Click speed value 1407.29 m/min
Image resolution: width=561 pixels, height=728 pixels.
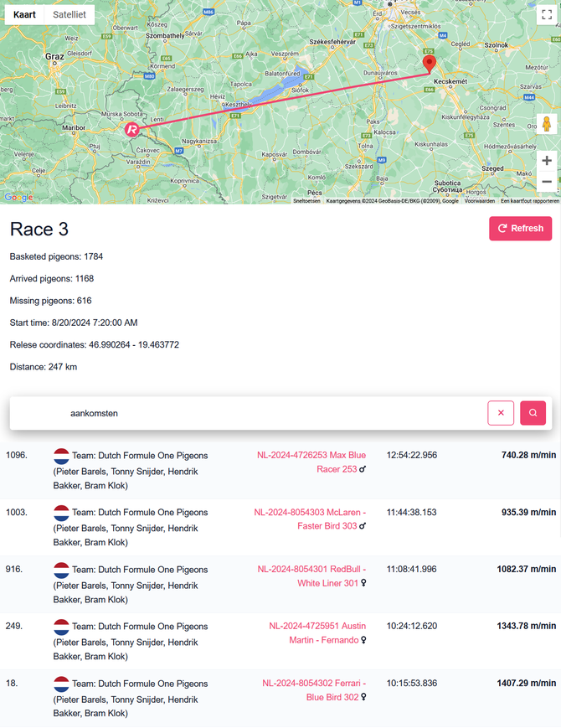[526, 683]
